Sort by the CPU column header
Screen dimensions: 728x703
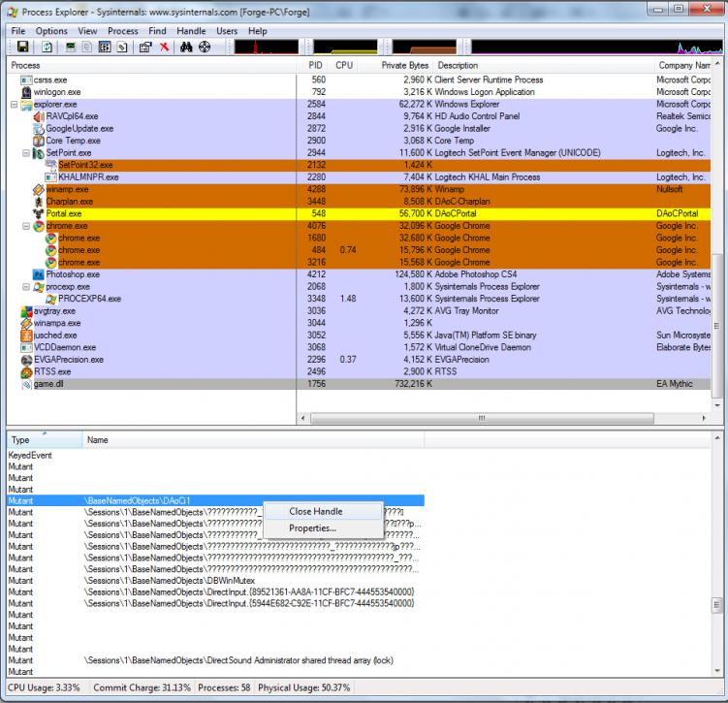point(344,66)
